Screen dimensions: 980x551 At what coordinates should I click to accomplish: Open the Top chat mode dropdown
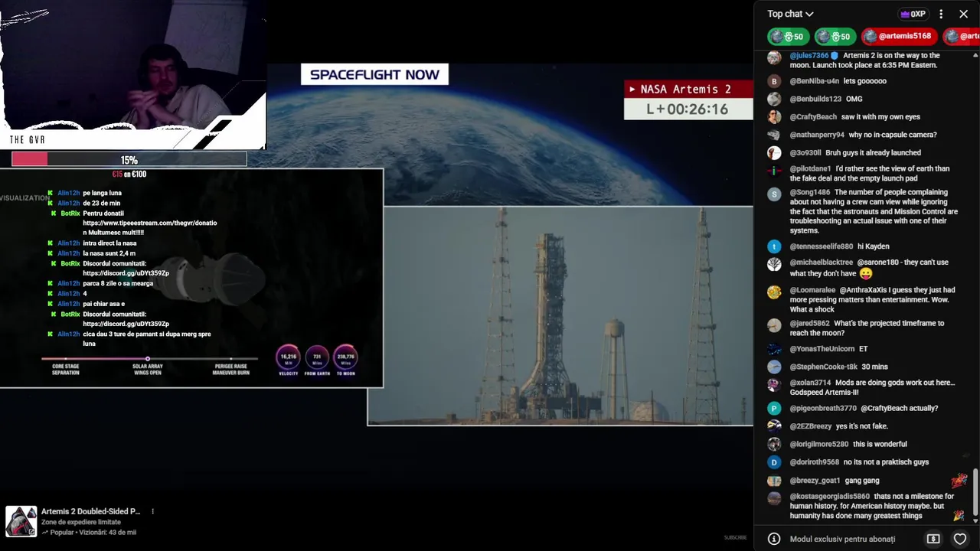(x=790, y=14)
